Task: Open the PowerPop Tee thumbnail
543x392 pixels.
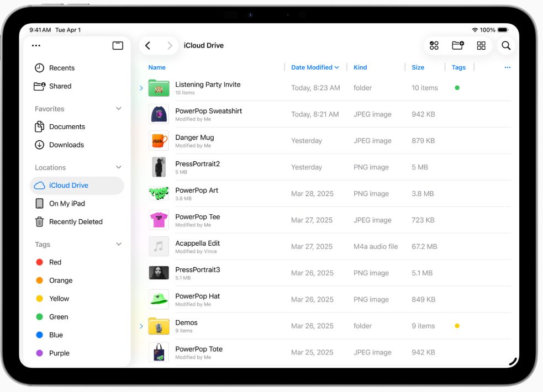Action: click(x=159, y=220)
